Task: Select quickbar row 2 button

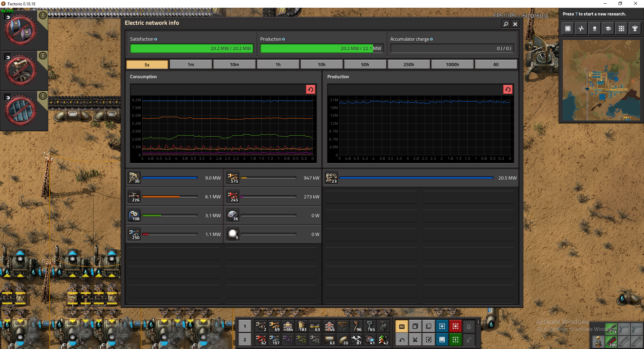Action: pos(245,340)
